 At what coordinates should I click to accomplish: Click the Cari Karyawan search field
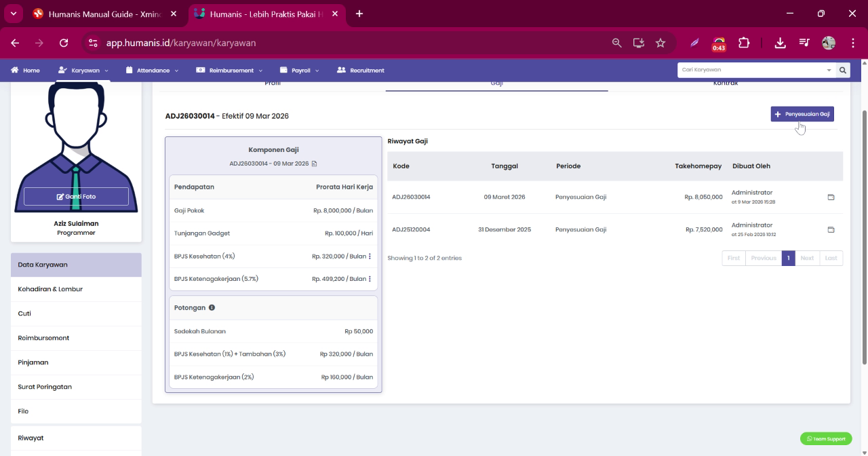coord(751,70)
